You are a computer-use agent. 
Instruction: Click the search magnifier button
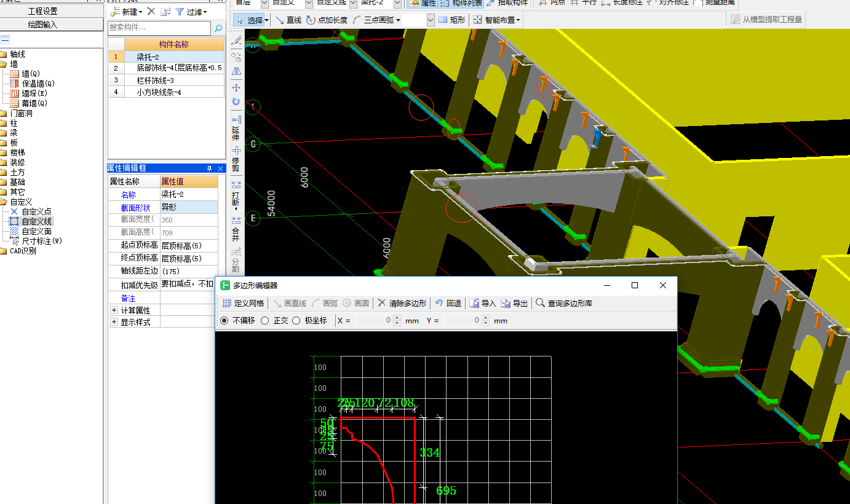tap(218, 28)
